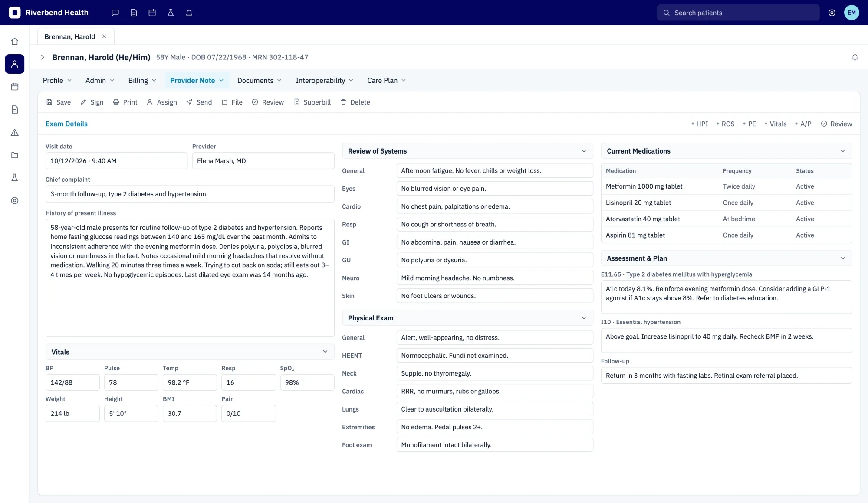
Task: Open schedule calendar in left sidebar
Action: point(15,87)
